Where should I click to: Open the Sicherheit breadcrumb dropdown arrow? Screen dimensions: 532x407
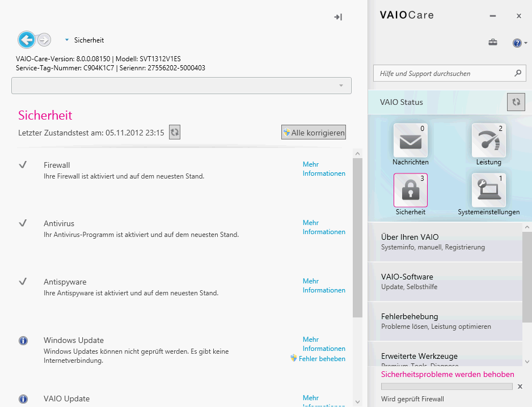67,40
